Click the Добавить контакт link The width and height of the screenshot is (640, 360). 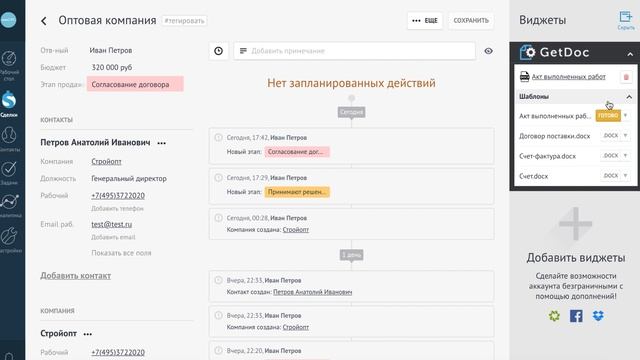click(x=76, y=276)
